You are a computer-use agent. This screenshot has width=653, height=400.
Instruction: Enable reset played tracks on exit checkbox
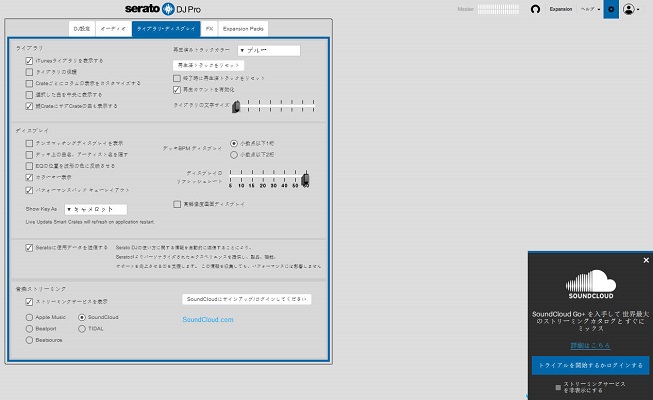point(177,78)
